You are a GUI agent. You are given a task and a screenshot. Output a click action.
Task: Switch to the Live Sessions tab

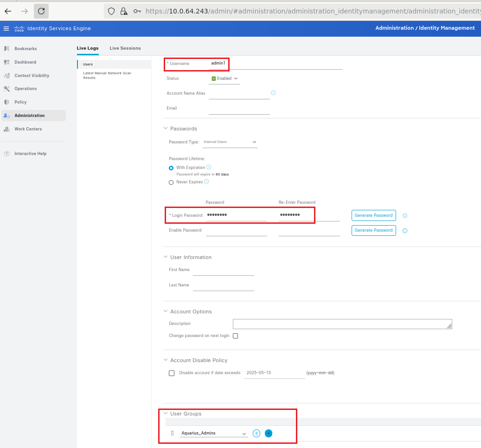click(125, 48)
